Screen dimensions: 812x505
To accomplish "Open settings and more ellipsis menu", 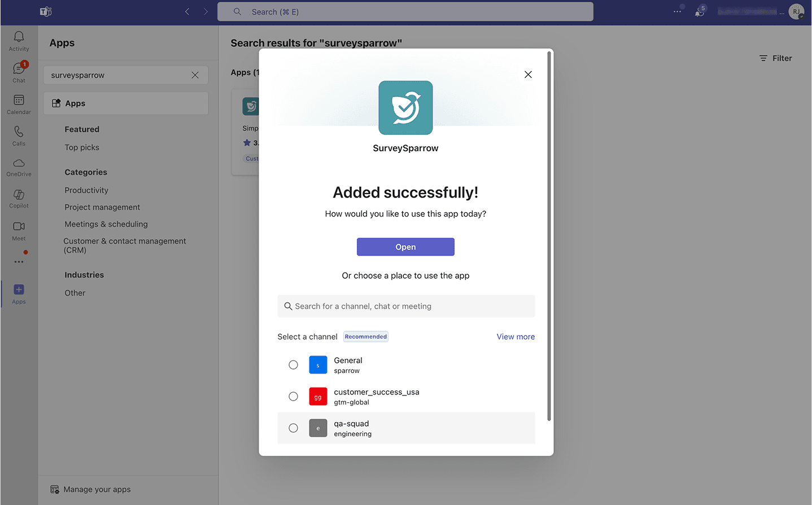I will pos(677,12).
